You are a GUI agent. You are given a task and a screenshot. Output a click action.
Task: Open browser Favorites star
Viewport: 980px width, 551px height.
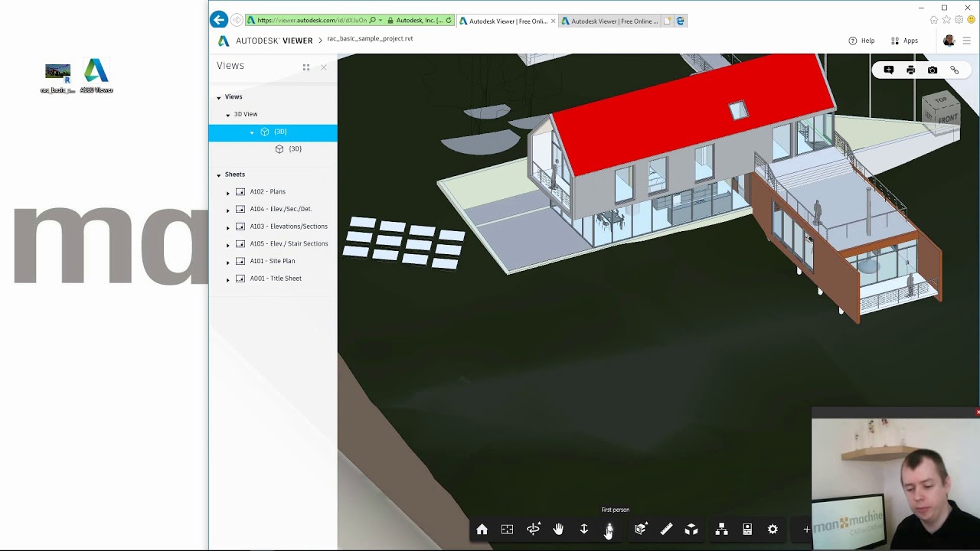click(x=946, y=21)
